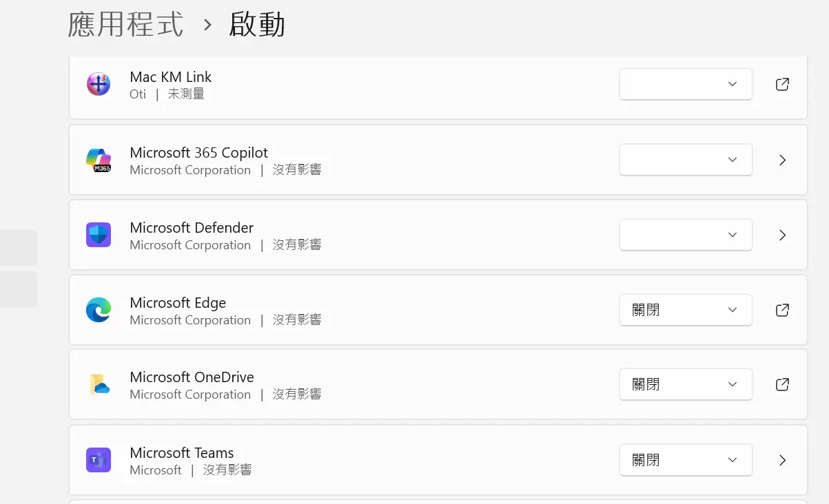
Task: Open external link for Mac KM Link
Action: [x=782, y=85]
